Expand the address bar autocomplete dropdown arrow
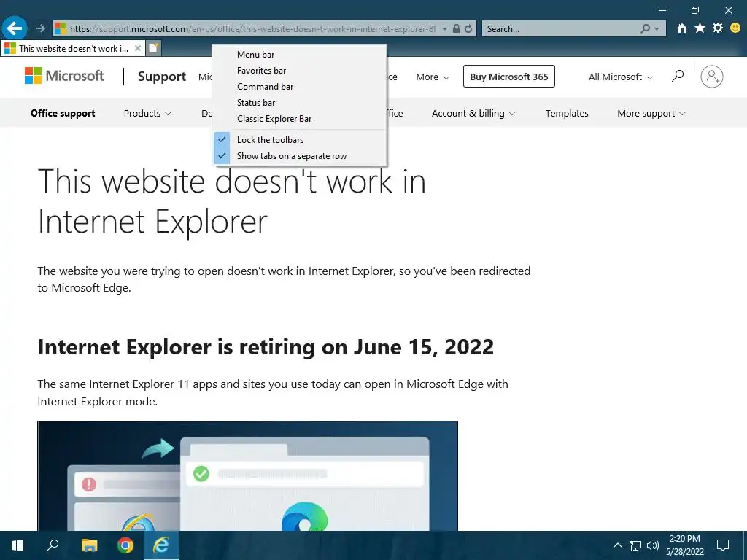Screen dimensions: 747x560 [x=444, y=28]
